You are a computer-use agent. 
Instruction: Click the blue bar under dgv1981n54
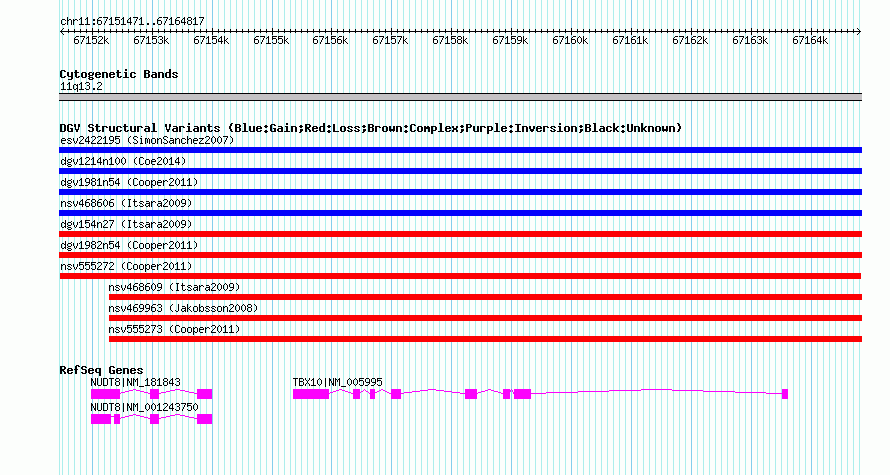(x=460, y=192)
